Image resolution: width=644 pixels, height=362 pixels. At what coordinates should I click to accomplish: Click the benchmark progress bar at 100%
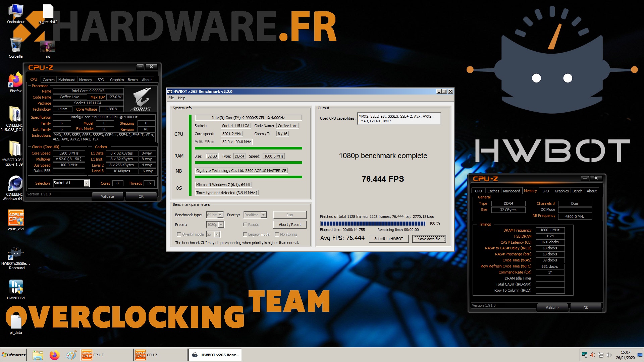373,223
